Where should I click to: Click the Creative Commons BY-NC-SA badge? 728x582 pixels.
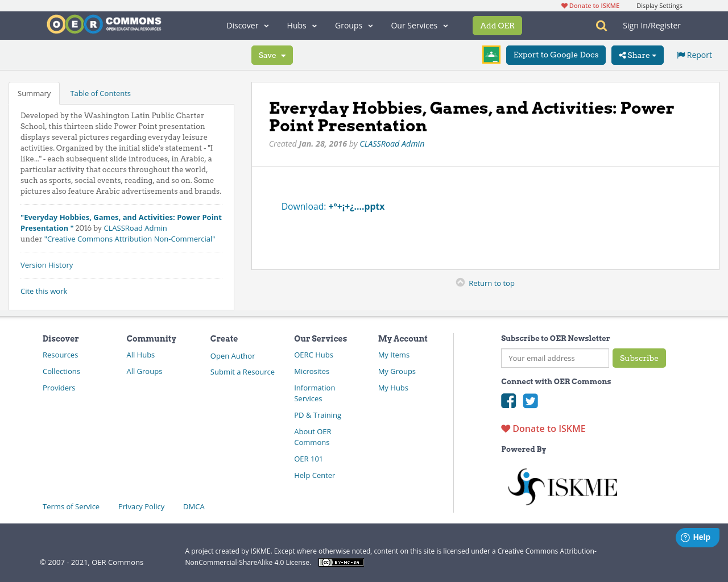point(341,562)
